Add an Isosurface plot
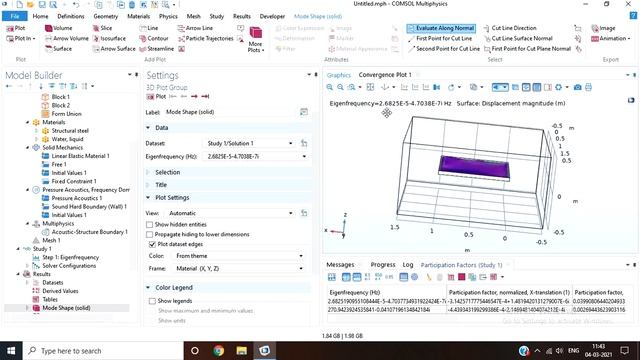 point(109,38)
